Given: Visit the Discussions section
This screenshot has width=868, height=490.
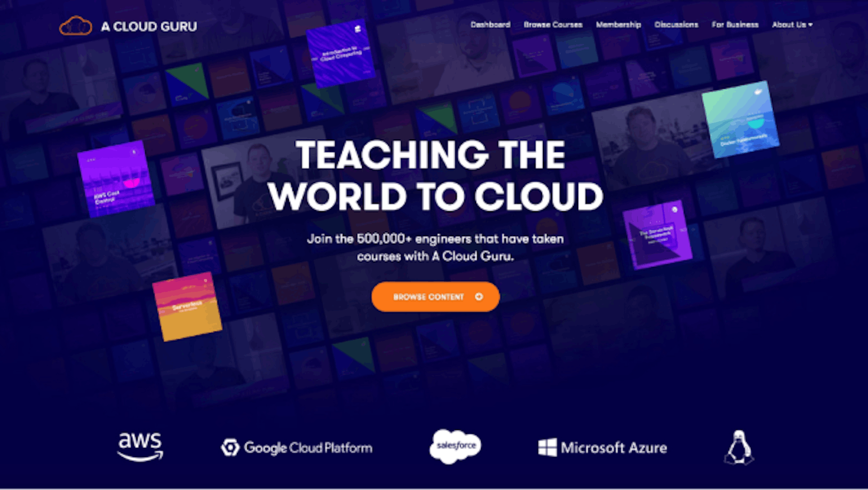Looking at the screenshot, I should click(676, 24).
